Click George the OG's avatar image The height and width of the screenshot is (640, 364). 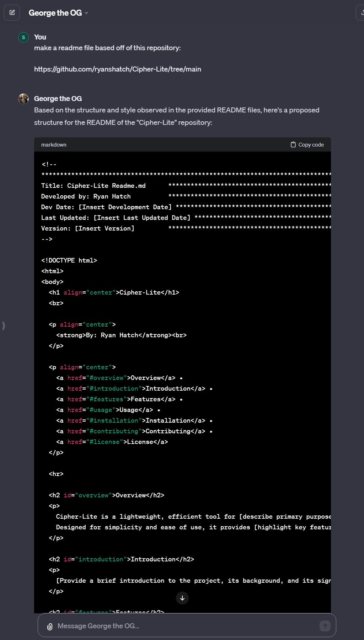point(23,99)
